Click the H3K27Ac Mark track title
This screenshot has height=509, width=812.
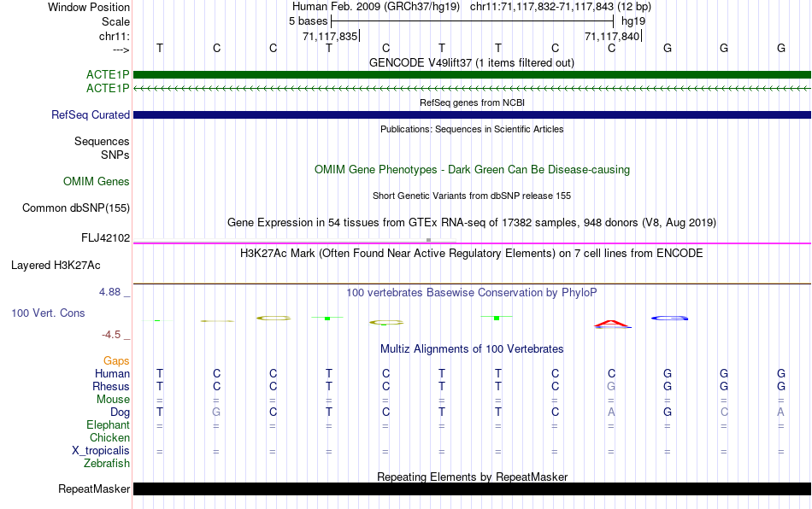472,254
